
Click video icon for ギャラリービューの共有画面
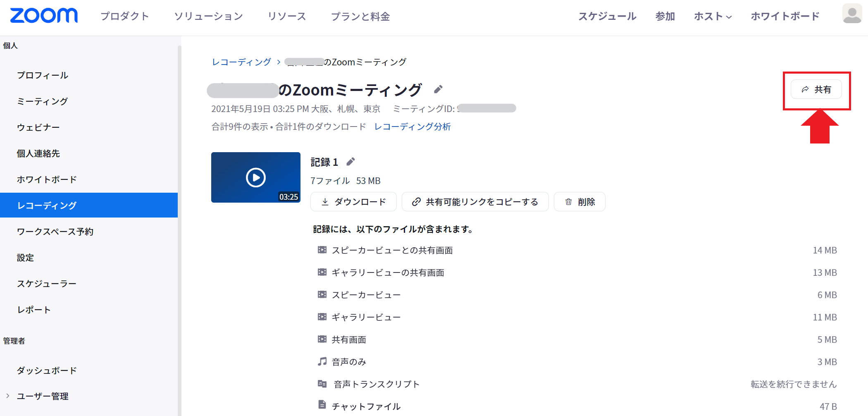322,272
